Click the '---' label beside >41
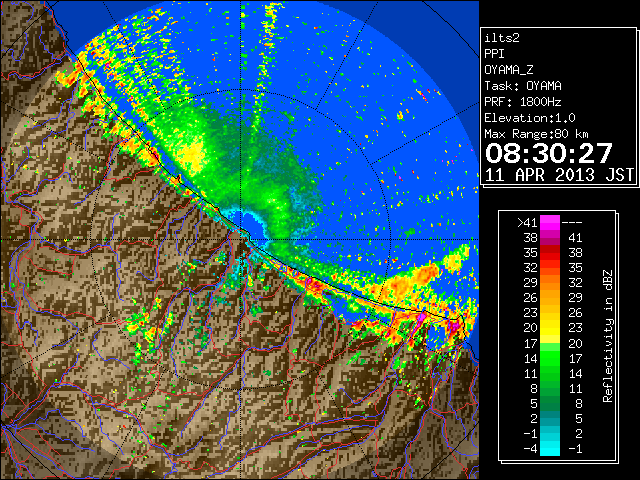Screen dimensions: 640x480 (572, 222)
